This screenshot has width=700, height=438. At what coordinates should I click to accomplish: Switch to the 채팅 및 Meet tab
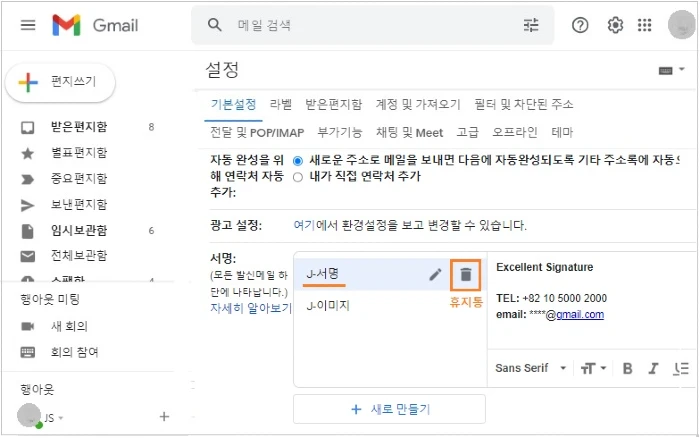coord(409,133)
